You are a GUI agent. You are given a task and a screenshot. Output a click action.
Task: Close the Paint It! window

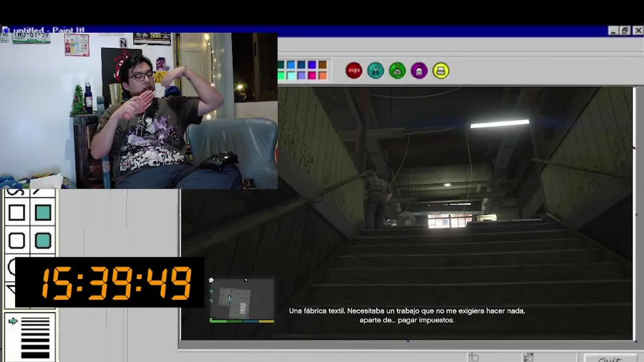click(x=637, y=31)
